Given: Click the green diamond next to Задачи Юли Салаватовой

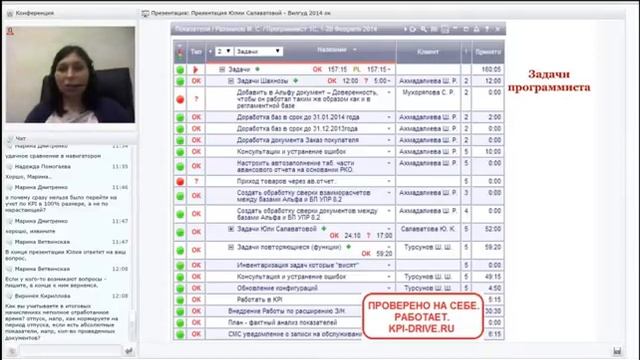Looking at the screenshot, I should coord(324,229).
